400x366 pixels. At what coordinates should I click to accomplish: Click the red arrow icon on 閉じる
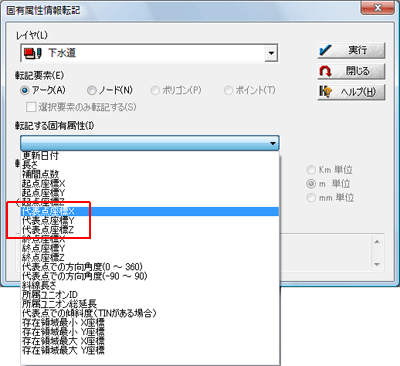point(325,71)
